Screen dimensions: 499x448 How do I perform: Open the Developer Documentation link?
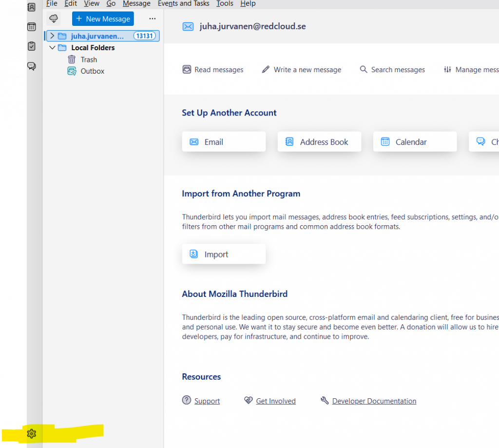374,401
